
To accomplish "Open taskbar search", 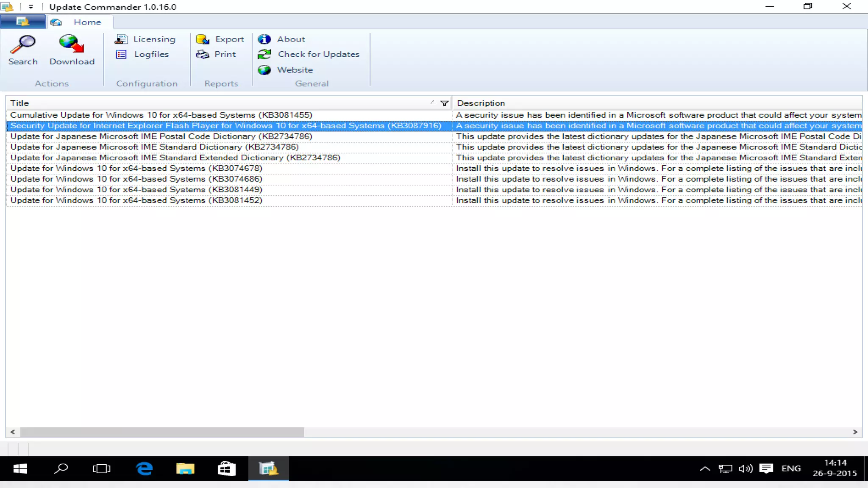I will click(x=61, y=469).
